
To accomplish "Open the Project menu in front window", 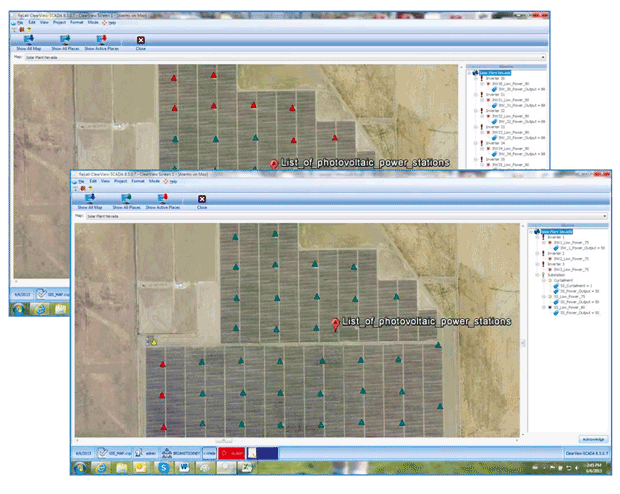I will [x=121, y=181].
